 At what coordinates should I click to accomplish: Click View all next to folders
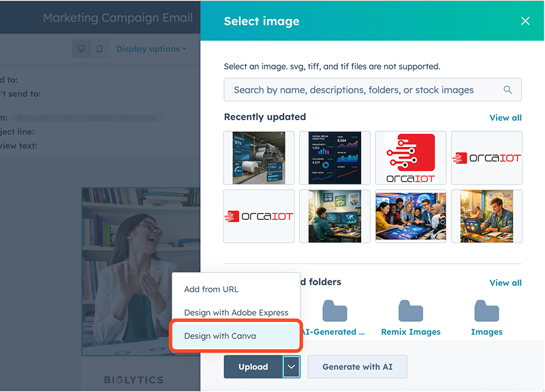point(505,282)
